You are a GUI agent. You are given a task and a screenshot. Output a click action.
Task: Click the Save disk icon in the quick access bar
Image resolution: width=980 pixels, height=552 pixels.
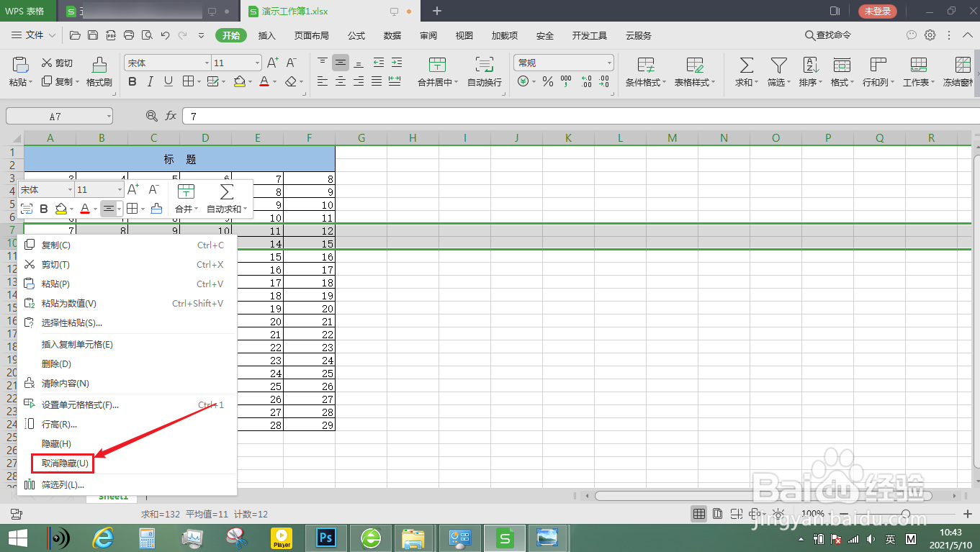[93, 35]
